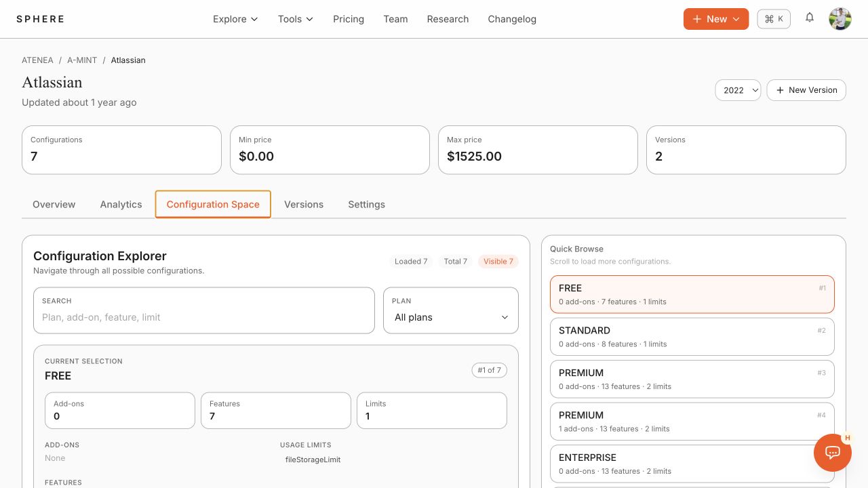868x488 pixels.
Task: Click the Quick Browse heading
Action: [576, 249]
